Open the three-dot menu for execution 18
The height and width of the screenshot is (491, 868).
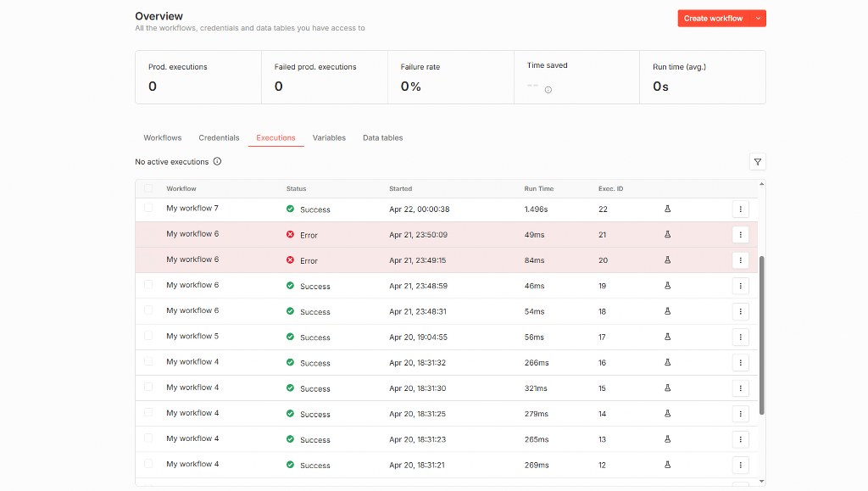click(740, 311)
